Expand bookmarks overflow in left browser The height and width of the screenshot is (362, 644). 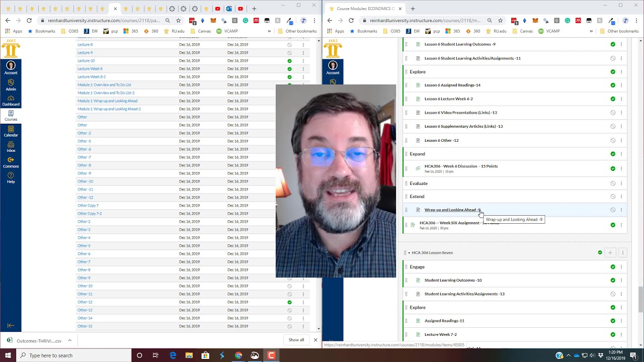[x=269, y=31]
